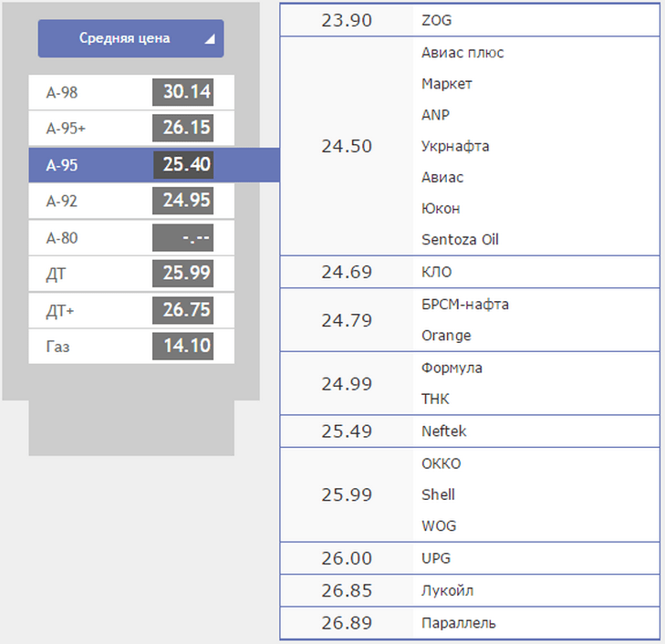Click the UPG station name
This screenshot has width=665, height=644.
pyautogui.click(x=436, y=558)
